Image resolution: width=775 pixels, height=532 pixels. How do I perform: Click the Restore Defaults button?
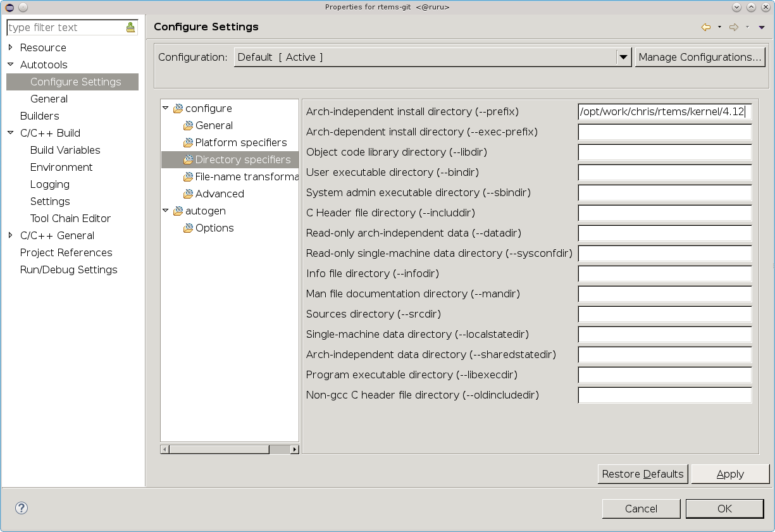coord(643,474)
